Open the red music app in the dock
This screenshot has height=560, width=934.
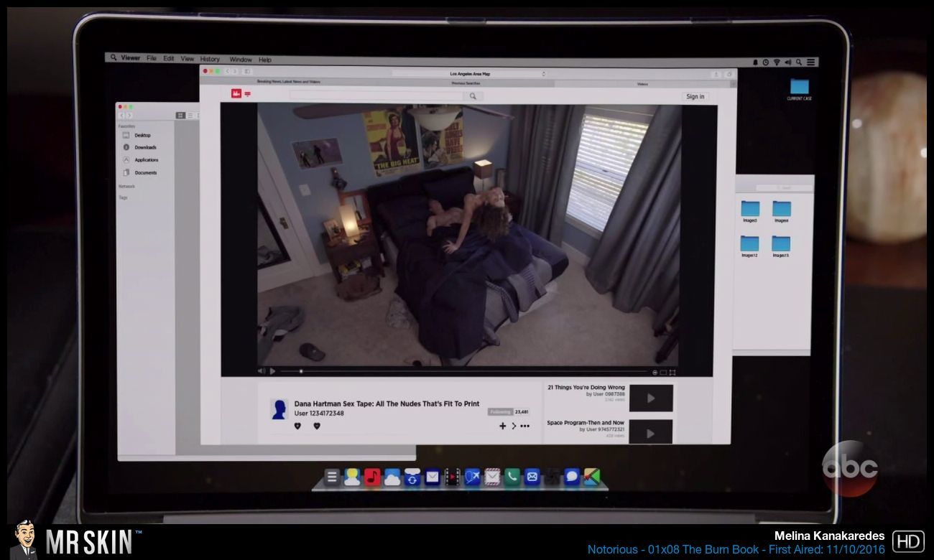371,477
